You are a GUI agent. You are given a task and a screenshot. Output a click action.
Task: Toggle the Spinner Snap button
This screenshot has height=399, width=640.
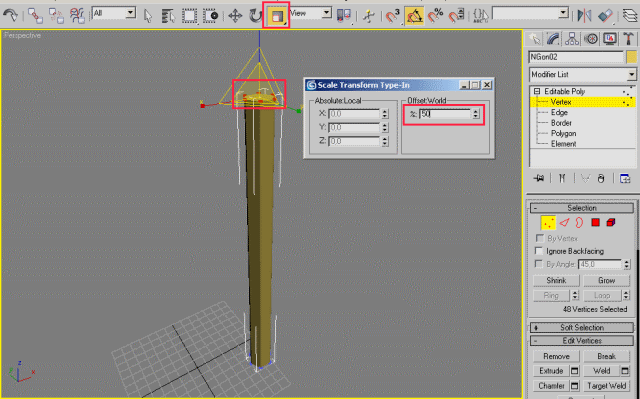(x=456, y=16)
